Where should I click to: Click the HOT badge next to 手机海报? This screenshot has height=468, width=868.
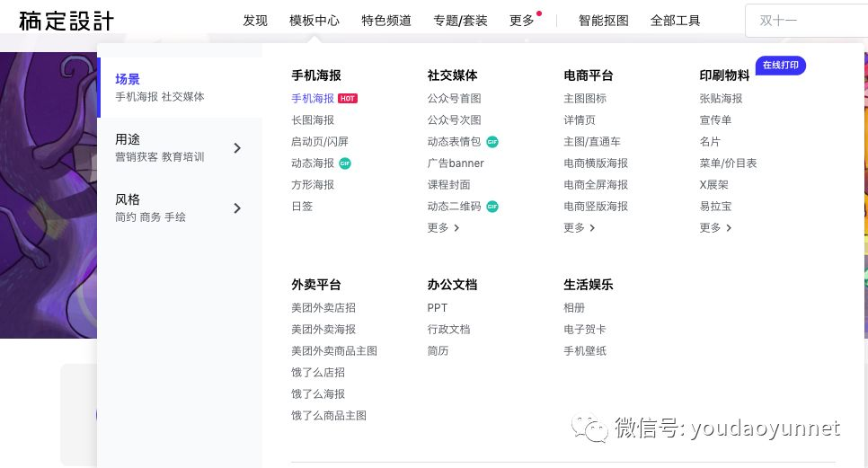[348, 99]
